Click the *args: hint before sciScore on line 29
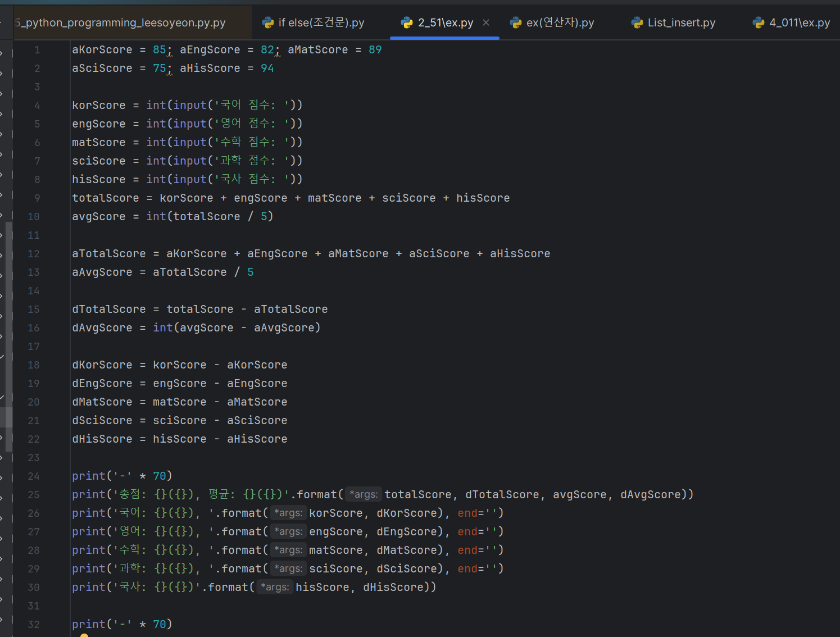This screenshot has height=637, width=840. pos(288,568)
